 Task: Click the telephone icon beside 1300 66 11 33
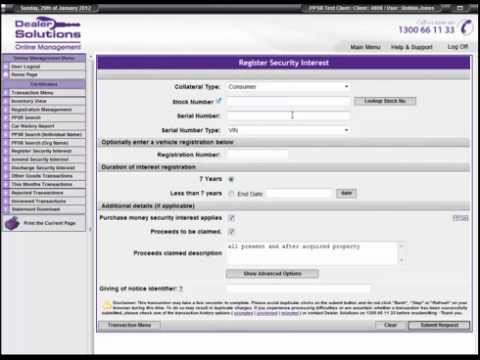click(467, 27)
